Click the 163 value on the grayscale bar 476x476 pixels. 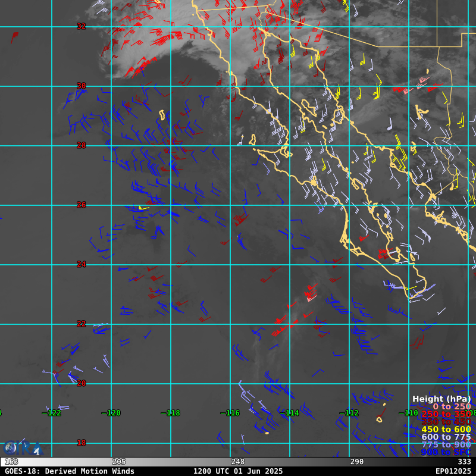coord(11,462)
